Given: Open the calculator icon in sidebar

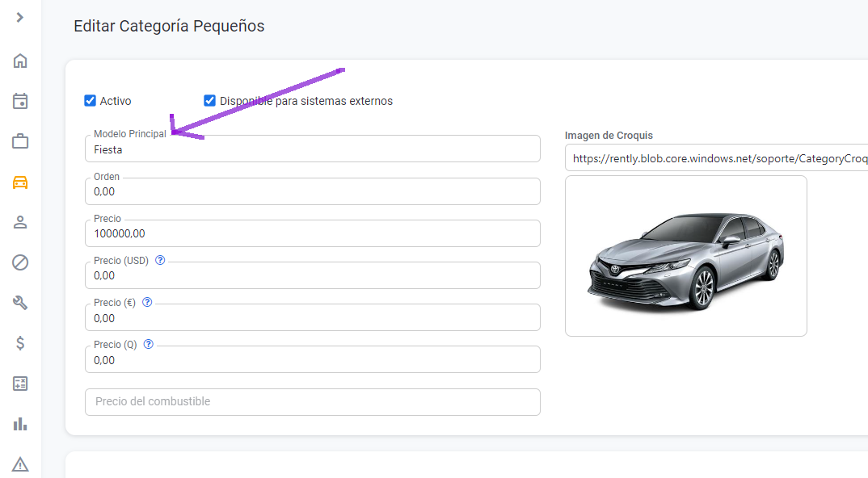Looking at the screenshot, I should point(20,384).
